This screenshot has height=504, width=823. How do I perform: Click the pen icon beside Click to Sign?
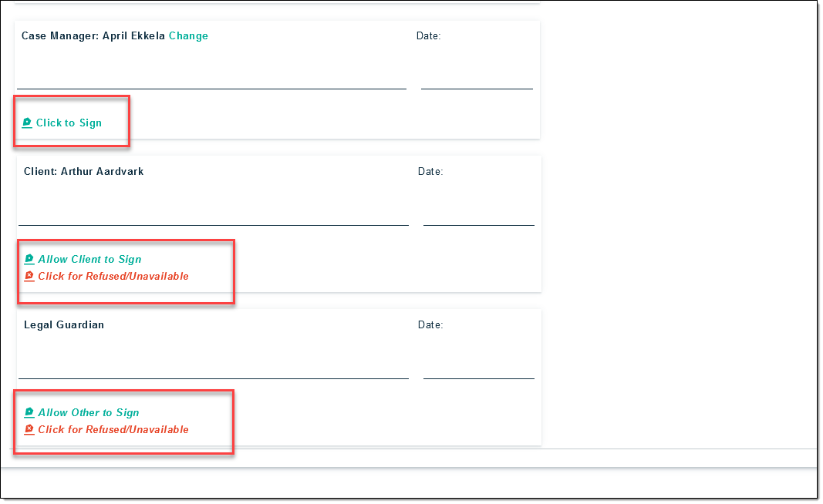[27, 123]
